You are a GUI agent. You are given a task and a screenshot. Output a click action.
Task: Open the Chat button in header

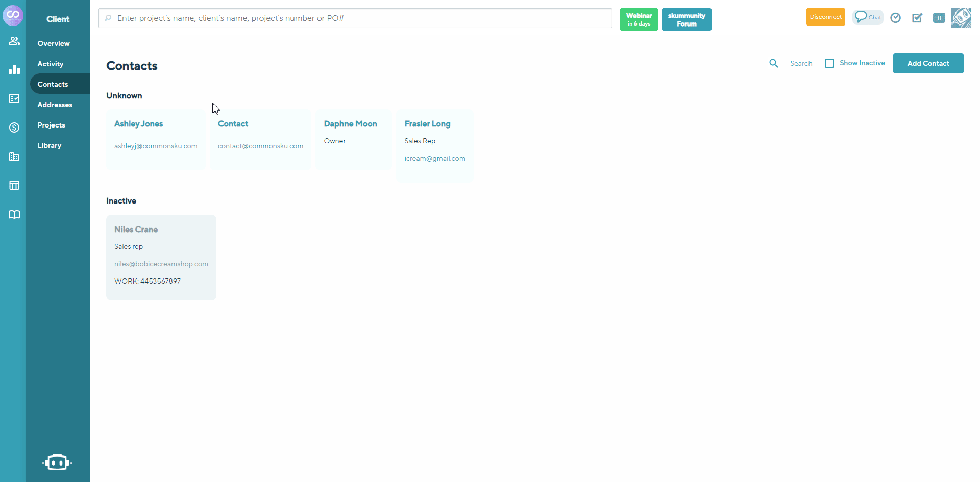868,17
